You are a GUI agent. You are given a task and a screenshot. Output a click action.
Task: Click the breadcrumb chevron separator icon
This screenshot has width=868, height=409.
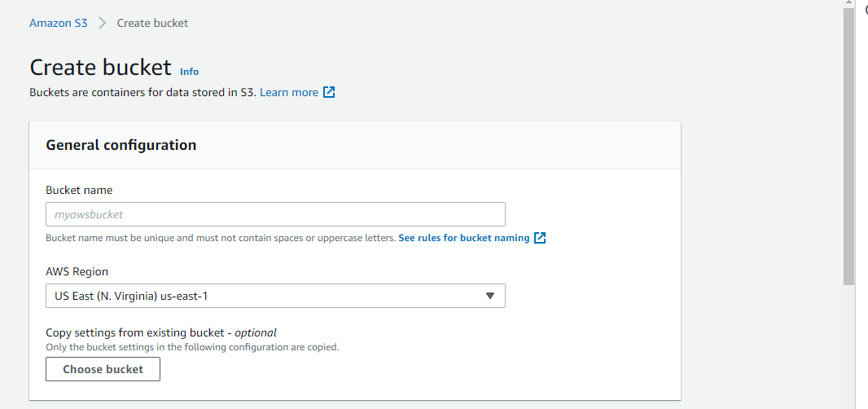(x=102, y=24)
